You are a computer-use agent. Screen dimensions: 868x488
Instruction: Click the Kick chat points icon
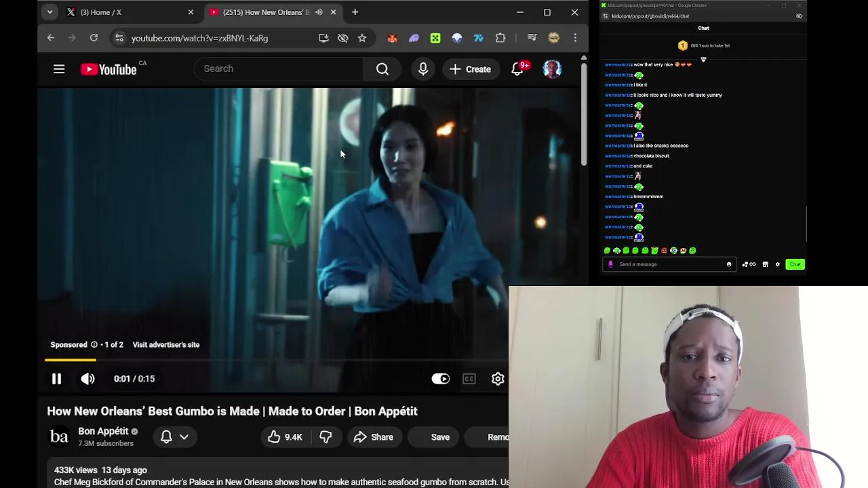click(749, 264)
